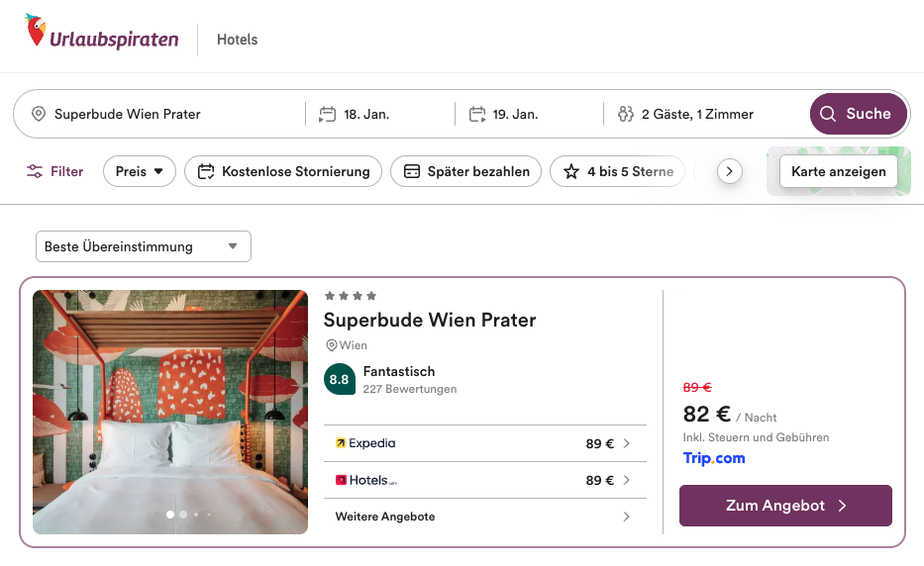Click the Urlaubspiraten parrot logo
This screenshot has width=924, height=566.
(37, 32)
